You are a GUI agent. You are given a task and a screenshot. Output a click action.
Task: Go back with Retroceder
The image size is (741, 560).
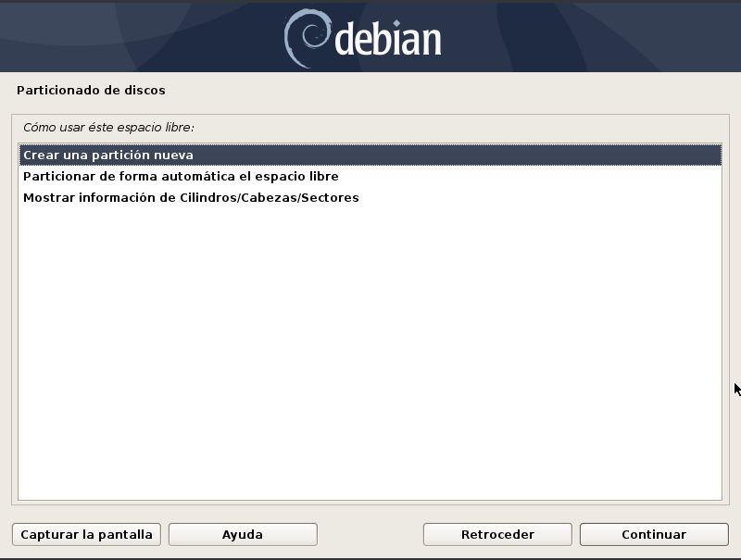click(x=497, y=534)
